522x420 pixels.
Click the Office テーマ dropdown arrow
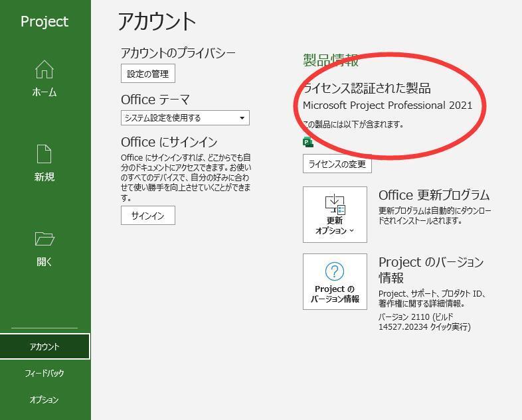[x=242, y=117]
